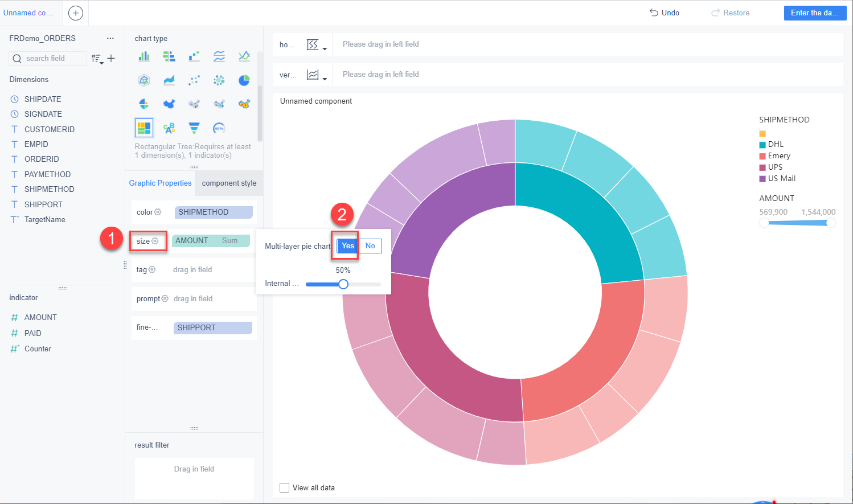Select the column chart type
The image size is (853, 504).
click(144, 56)
